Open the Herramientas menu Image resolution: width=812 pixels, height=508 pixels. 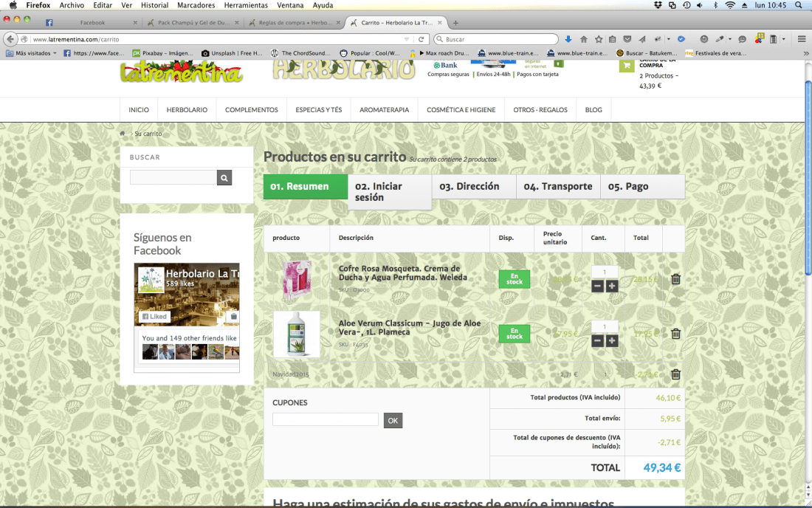point(246,5)
